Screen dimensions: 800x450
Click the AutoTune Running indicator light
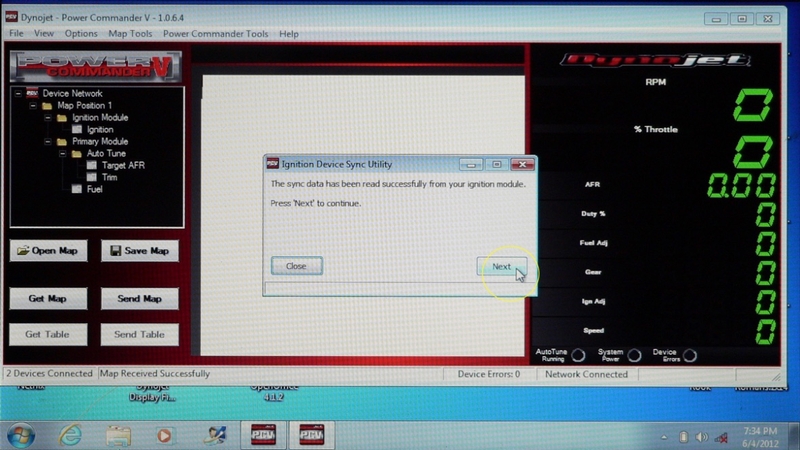coord(576,355)
